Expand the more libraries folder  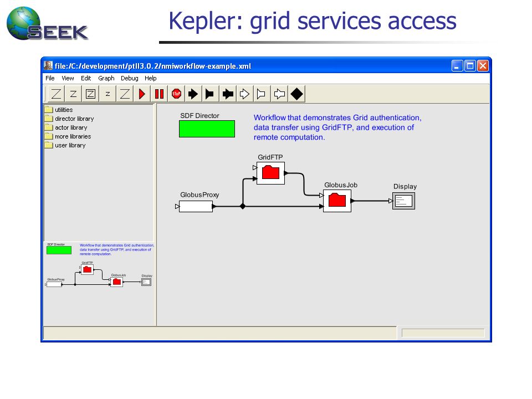[x=68, y=136]
